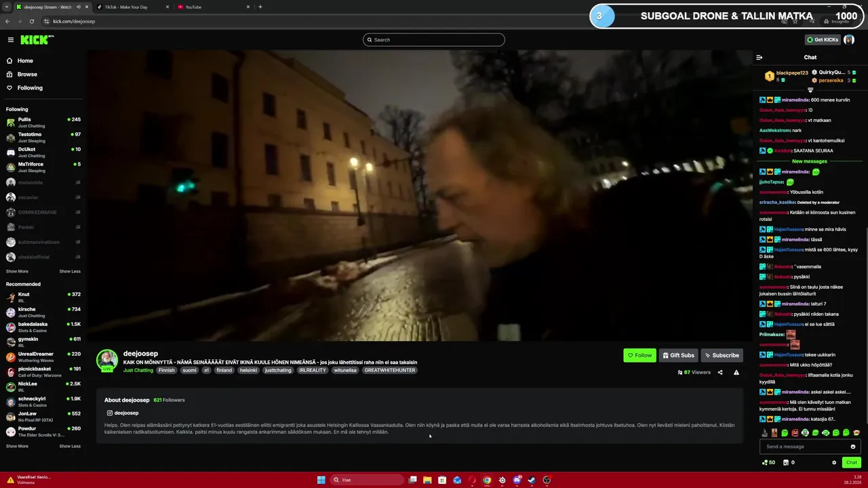The height and width of the screenshot is (488, 868).
Task: Open the emote picker in message box
Action: (853, 447)
